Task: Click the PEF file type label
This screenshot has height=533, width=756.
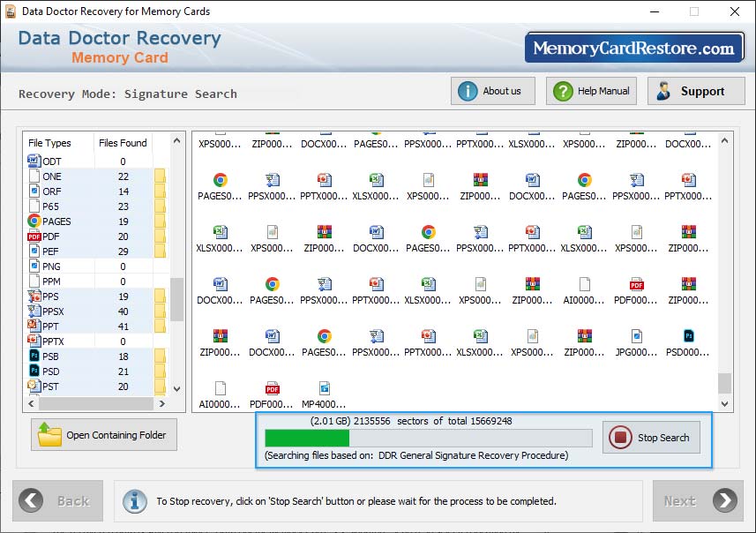Action: click(x=50, y=251)
